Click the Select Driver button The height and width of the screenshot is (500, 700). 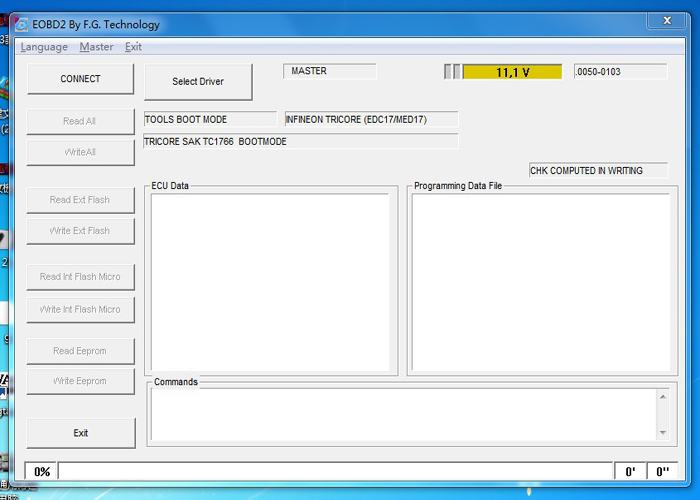198,82
